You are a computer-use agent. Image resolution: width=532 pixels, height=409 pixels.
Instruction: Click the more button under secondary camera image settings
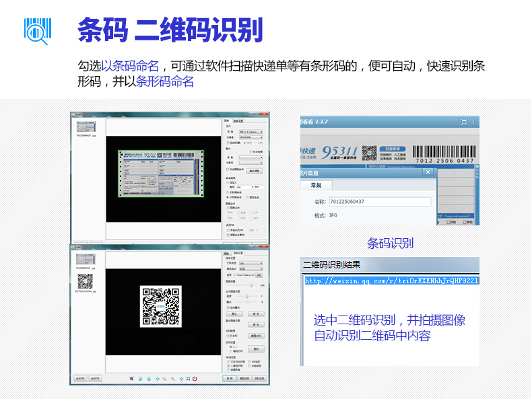(256, 325)
